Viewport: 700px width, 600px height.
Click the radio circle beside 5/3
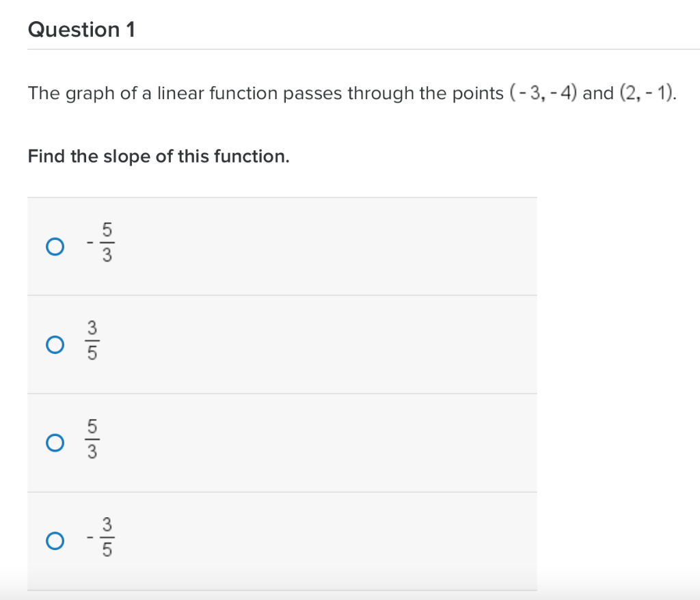point(55,443)
